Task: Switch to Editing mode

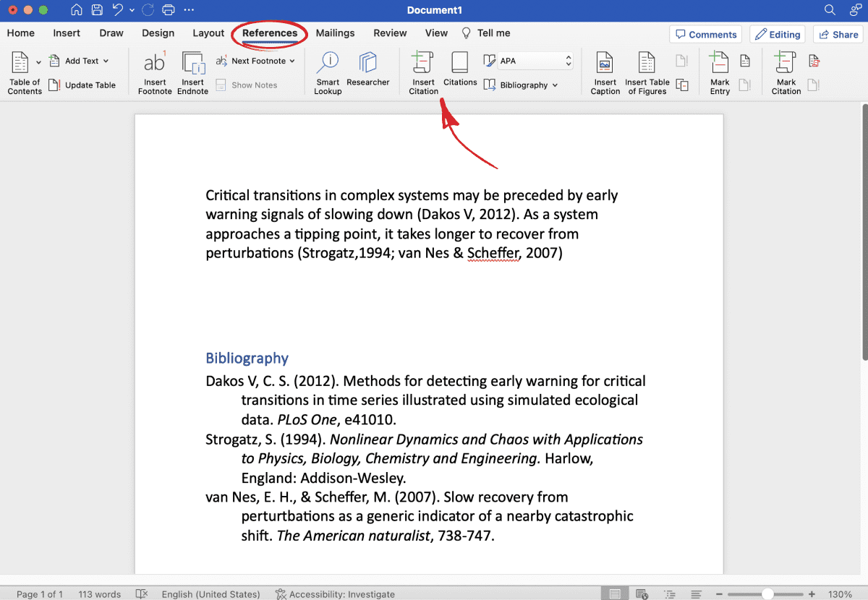Action: point(777,34)
